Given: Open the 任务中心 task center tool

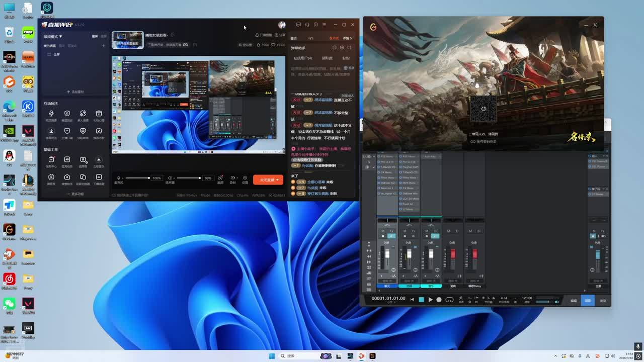Looking at the screenshot, I should click(51, 160).
